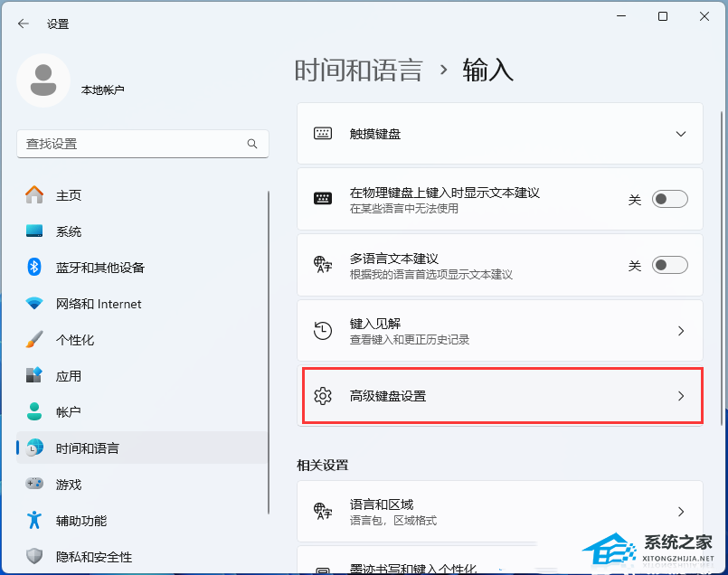Click the typing insights history icon
728x575 pixels.
point(323,331)
